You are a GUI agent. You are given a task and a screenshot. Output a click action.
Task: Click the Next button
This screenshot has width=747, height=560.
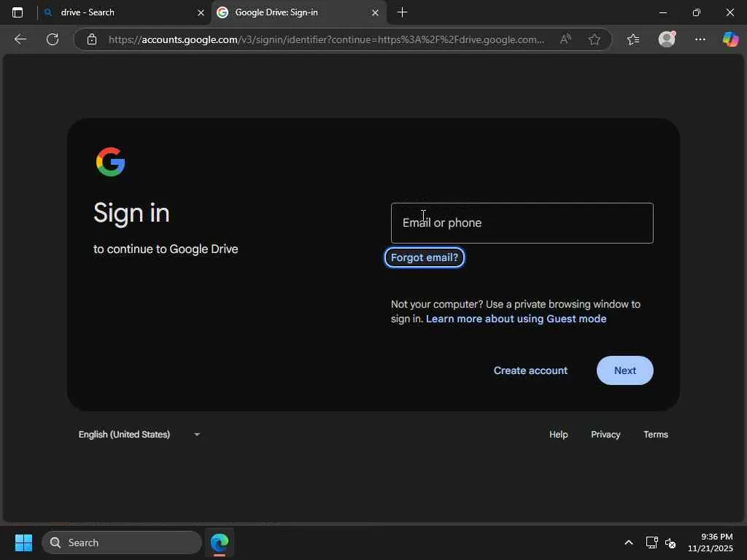[x=624, y=370]
